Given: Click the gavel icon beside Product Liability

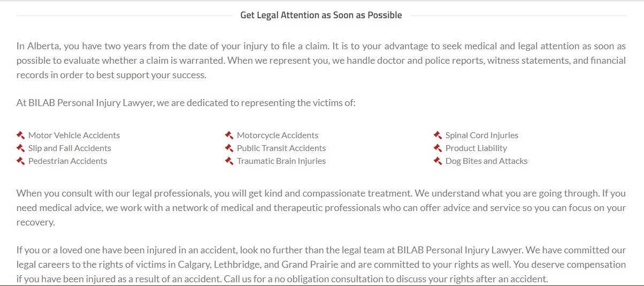Looking at the screenshot, I should coord(438,148).
